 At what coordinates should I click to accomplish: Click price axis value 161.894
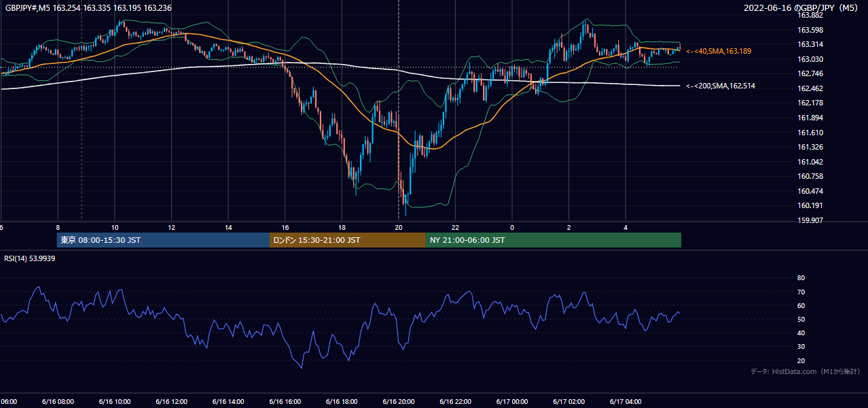tap(810, 118)
